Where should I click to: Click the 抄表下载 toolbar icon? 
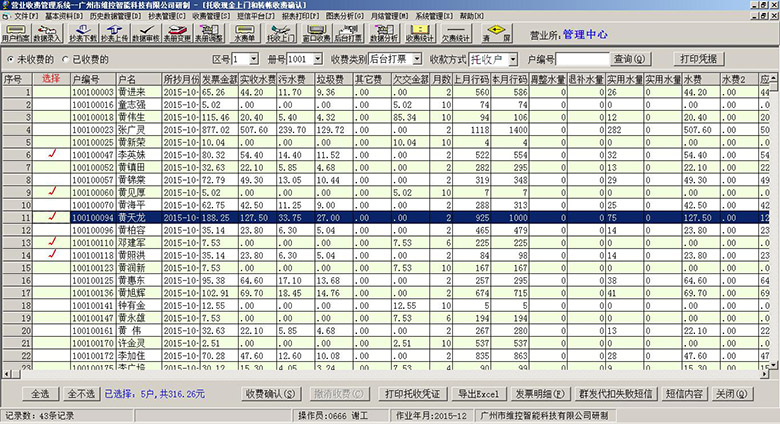[83, 33]
